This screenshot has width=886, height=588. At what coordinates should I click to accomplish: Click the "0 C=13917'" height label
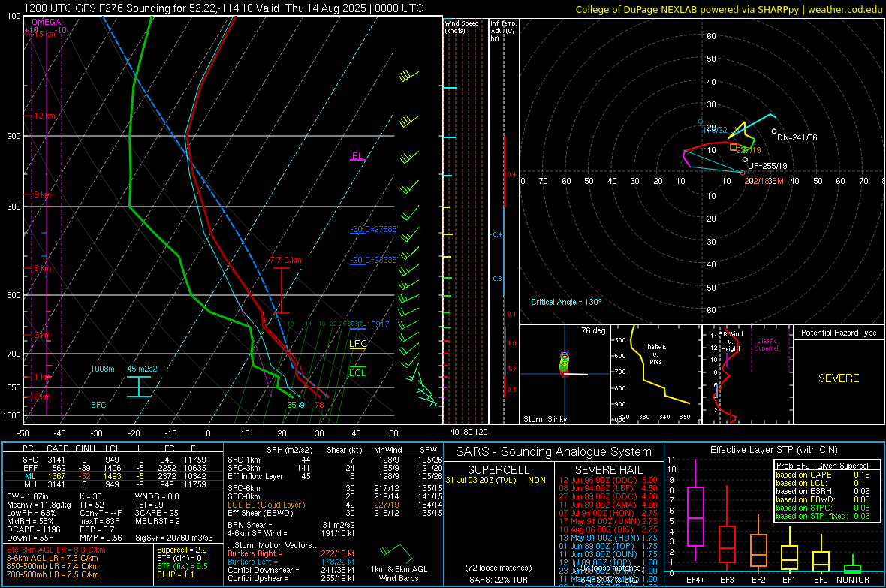point(370,324)
